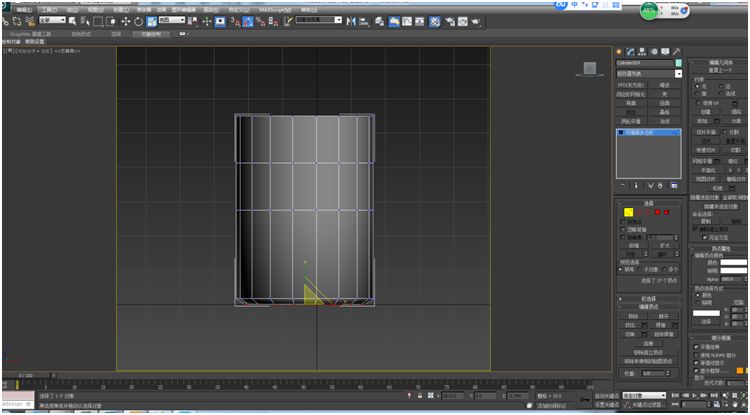Switch to the 自由形式 ribbon tab
Screen dimensions: 750x415
pos(81,34)
